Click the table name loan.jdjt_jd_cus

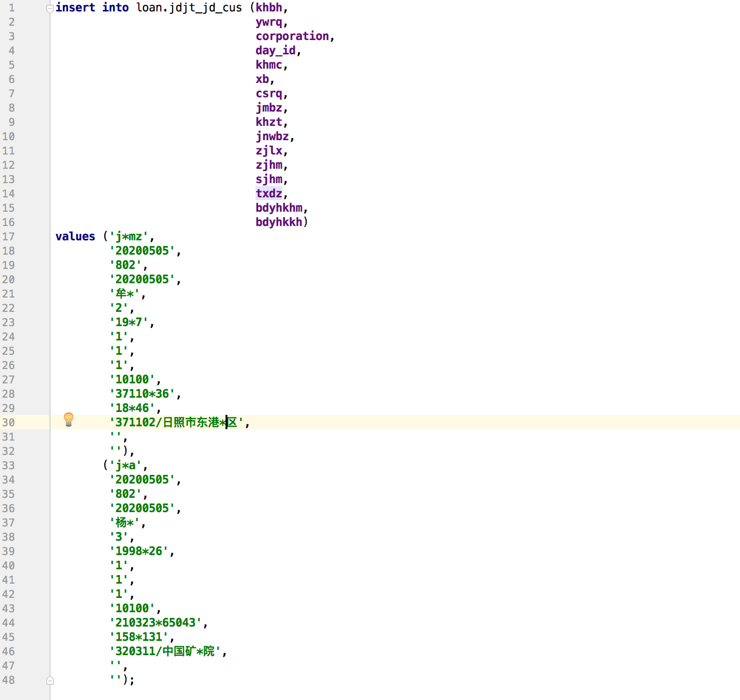click(189, 8)
